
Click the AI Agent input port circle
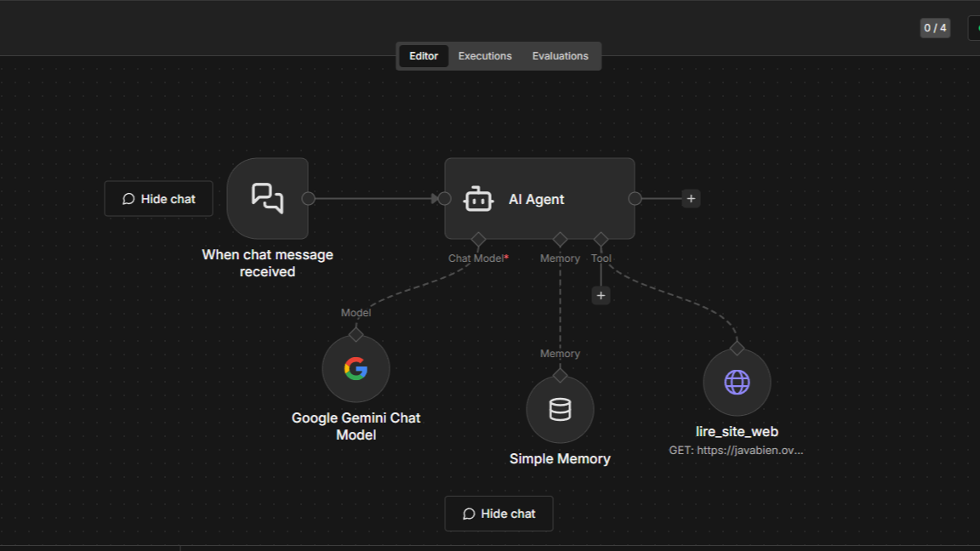(x=443, y=198)
